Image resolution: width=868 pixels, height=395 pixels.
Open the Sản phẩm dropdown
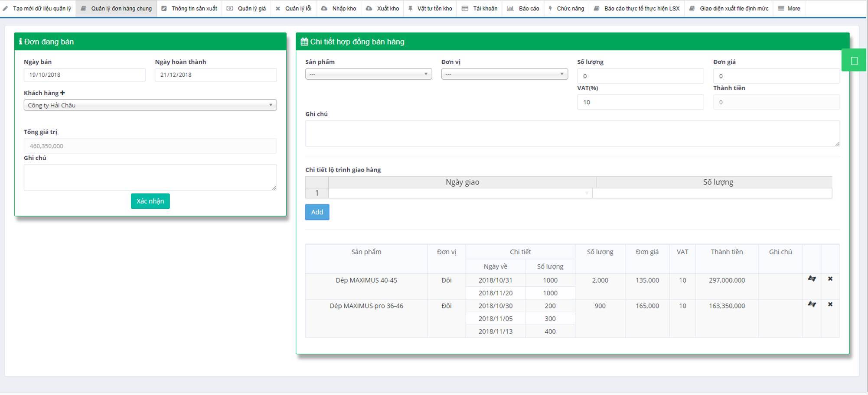(368, 74)
